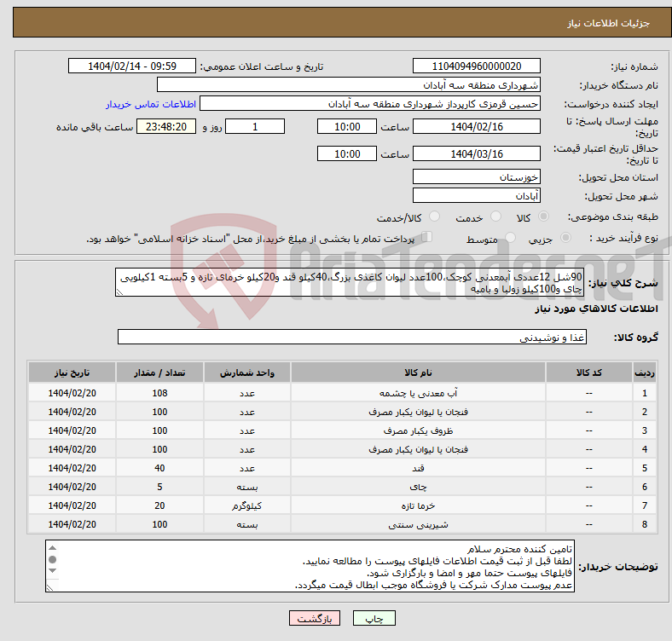Viewport: 672px width, 641px height.
Task: Click the buyer notes text area
Action: click(x=310, y=566)
